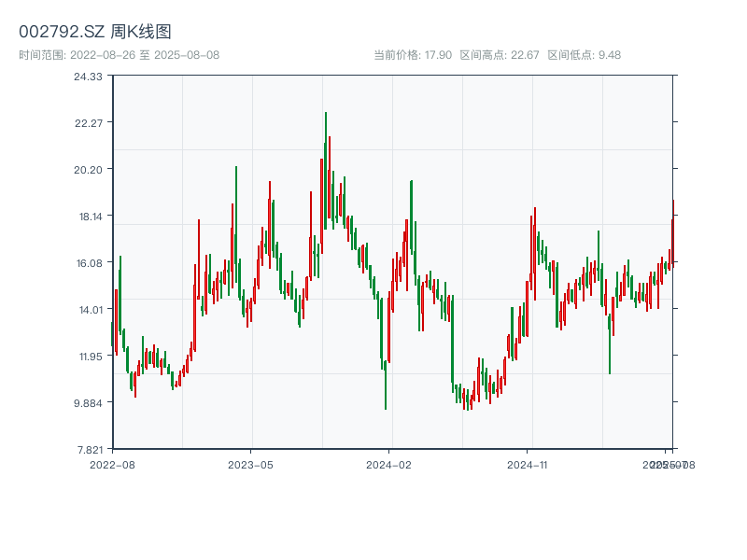Select the y-axis value 18.14
The height and width of the screenshot is (560, 747).
point(91,217)
